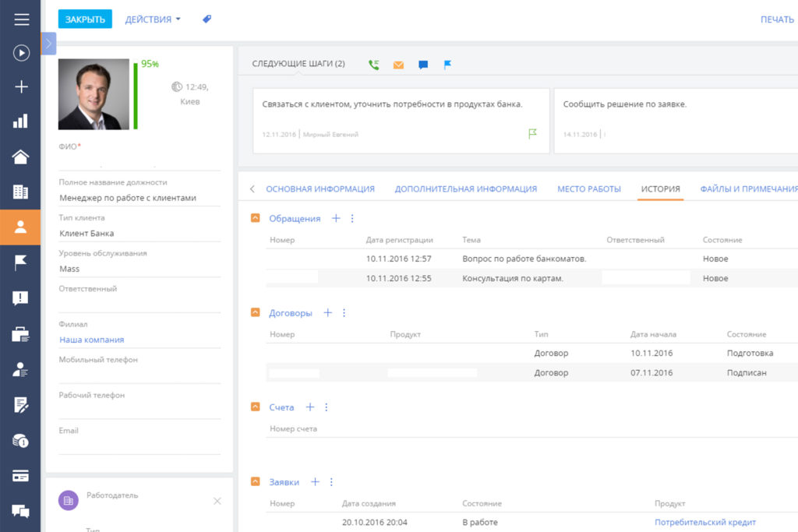The image size is (798, 532).
Task: Switch to Основная информация tab
Action: pos(320,189)
